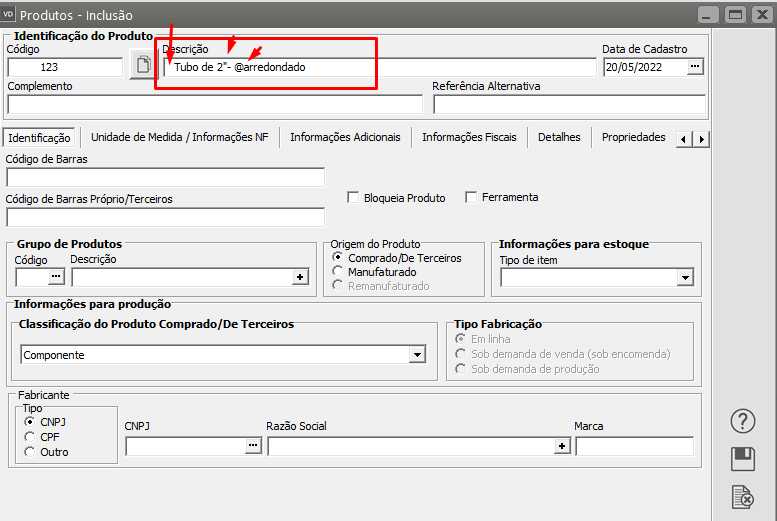Click the document icon next to Código
Viewport: 777px width, 521px height.
tap(143, 67)
